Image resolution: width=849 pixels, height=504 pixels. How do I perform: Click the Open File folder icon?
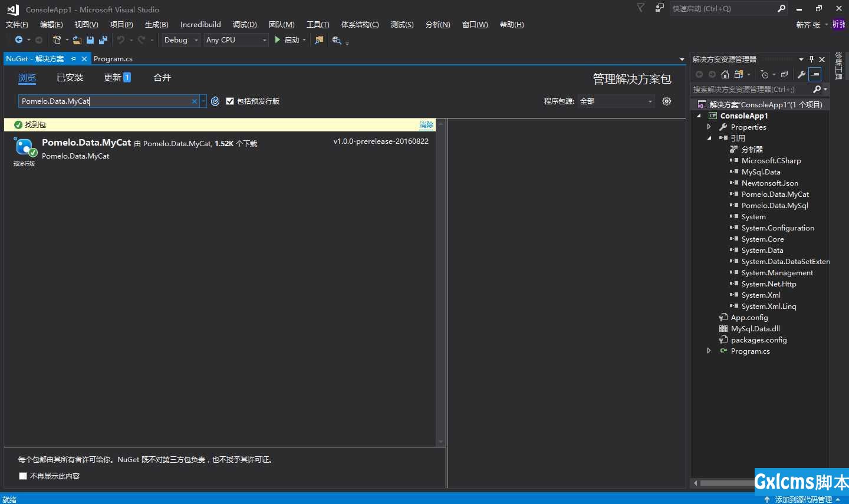[x=77, y=40]
